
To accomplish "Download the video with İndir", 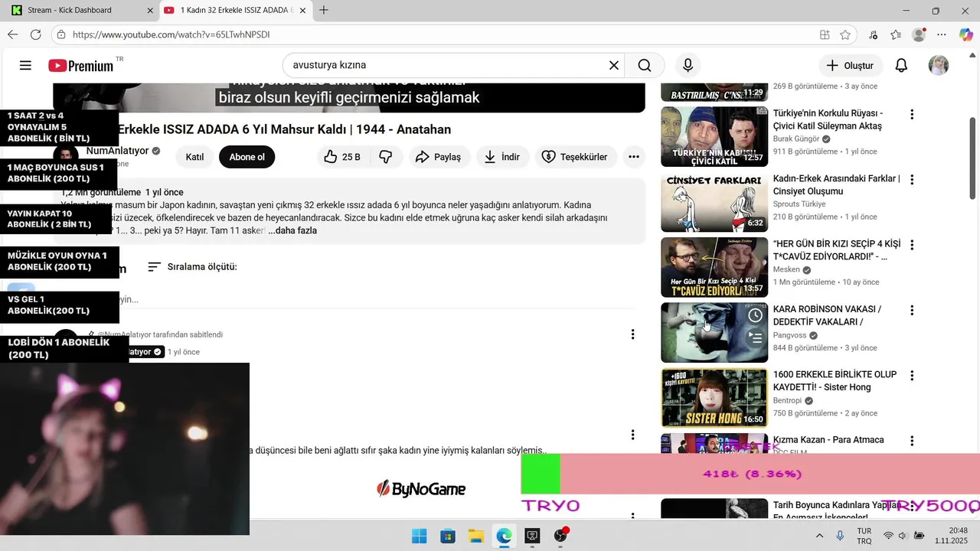I will 501,157.
